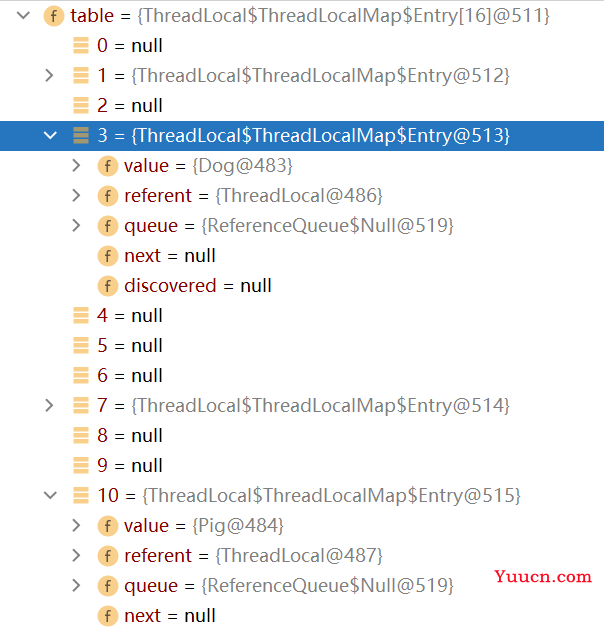Click array element icon for index 2
The width and height of the screenshot is (604, 631).
point(81,105)
